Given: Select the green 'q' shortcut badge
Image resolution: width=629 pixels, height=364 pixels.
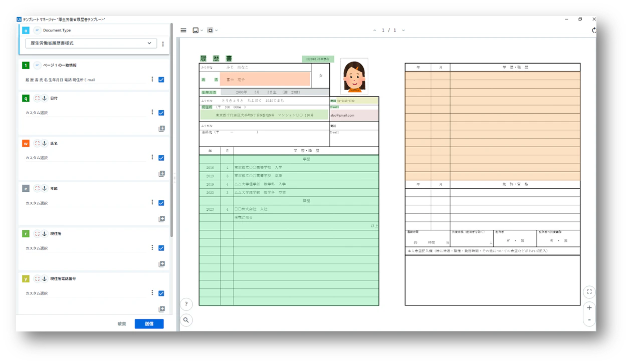Looking at the screenshot, I should [26, 98].
